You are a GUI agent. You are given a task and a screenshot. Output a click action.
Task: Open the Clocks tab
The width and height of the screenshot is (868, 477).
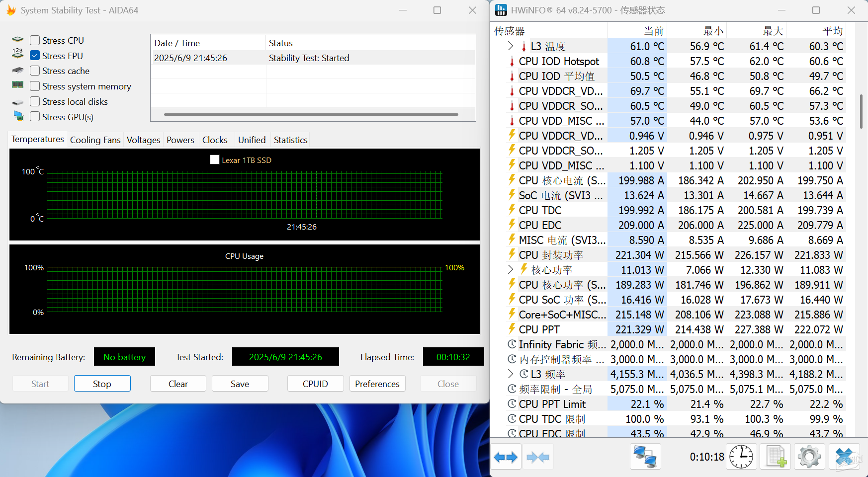215,140
